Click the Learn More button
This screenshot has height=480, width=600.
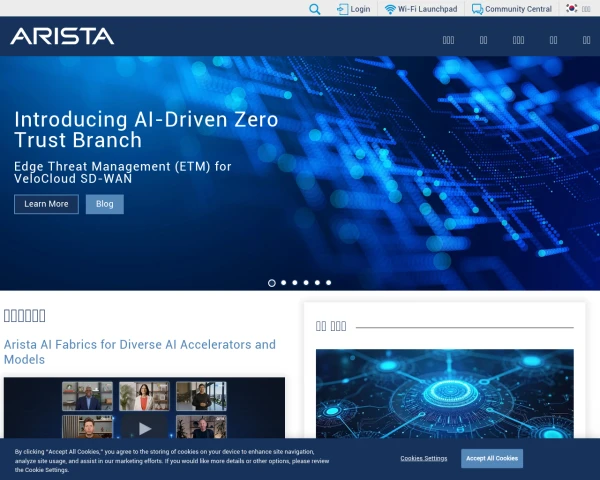tap(46, 204)
